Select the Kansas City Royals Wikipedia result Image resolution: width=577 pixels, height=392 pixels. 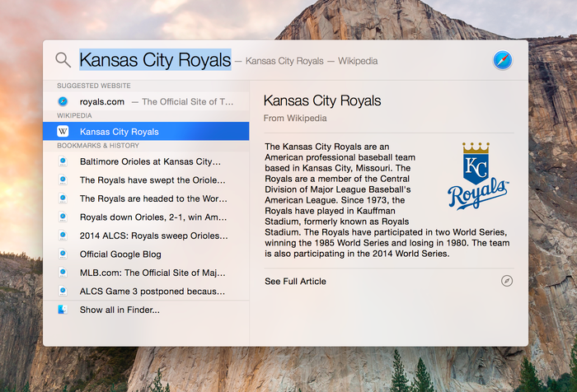(x=146, y=131)
